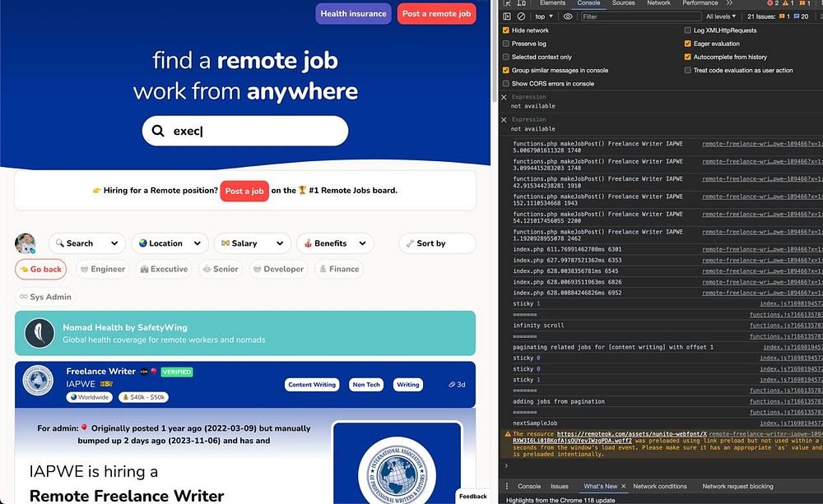Screen dimensions: 823x504
Task: Click the Go back button
Action: pos(41,269)
